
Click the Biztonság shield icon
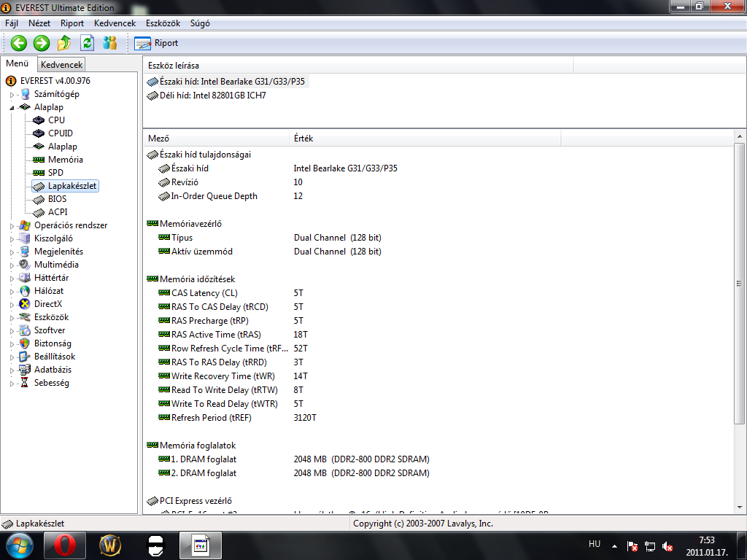click(24, 343)
